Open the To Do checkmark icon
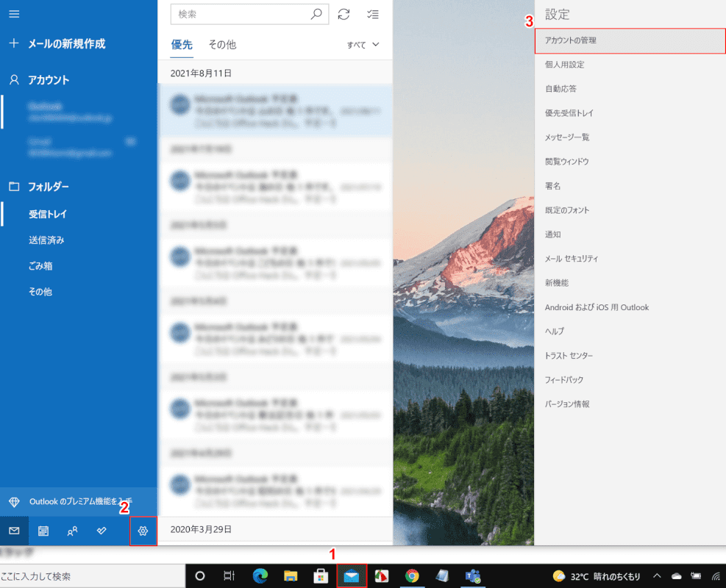Viewport: 726px width, 588px height. point(102,531)
